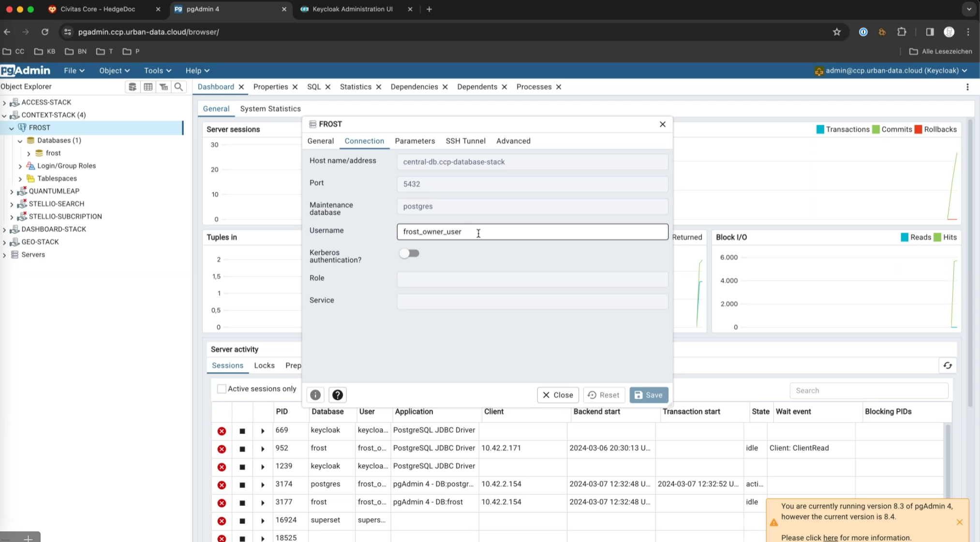Viewport: 980px width, 542px height.
Task: Open the Object menu
Action: click(x=114, y=71)
